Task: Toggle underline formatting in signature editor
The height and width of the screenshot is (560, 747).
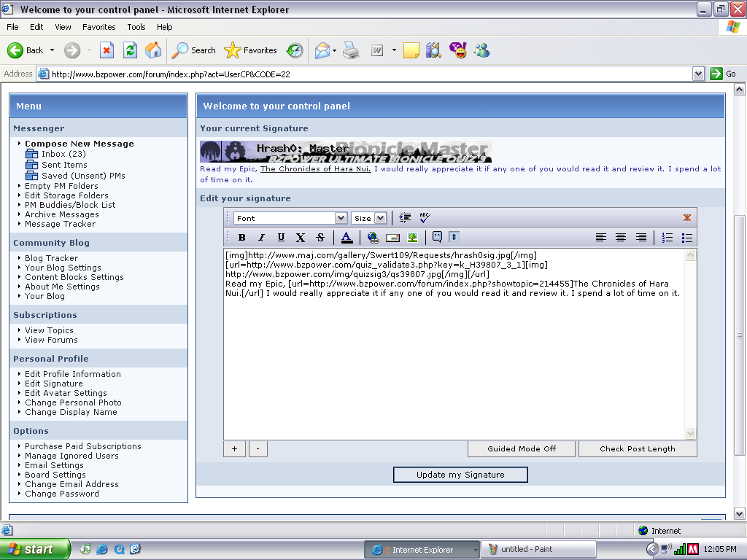Action: (x=281, y=237)
